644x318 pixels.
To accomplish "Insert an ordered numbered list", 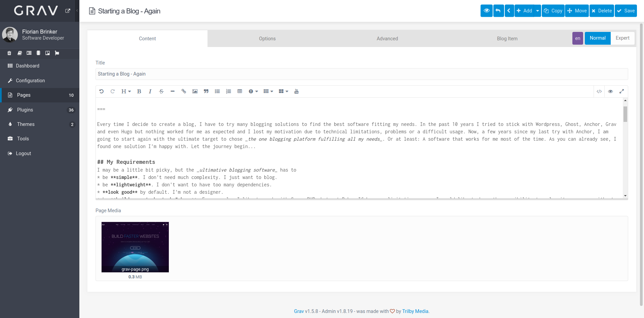I will (x=228, y=91).
